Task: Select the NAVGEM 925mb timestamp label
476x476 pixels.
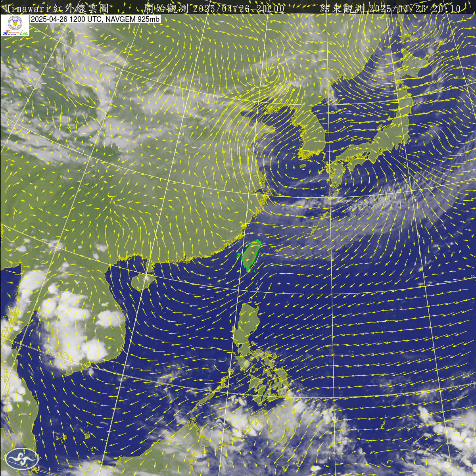Action: pyautogui.click(x=95, y=19)
